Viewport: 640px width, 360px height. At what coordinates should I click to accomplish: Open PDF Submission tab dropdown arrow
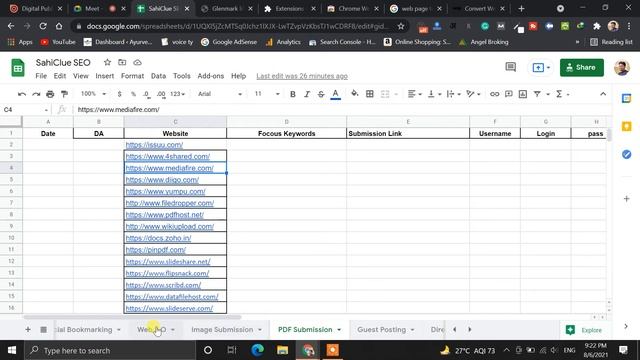[339, 330]
